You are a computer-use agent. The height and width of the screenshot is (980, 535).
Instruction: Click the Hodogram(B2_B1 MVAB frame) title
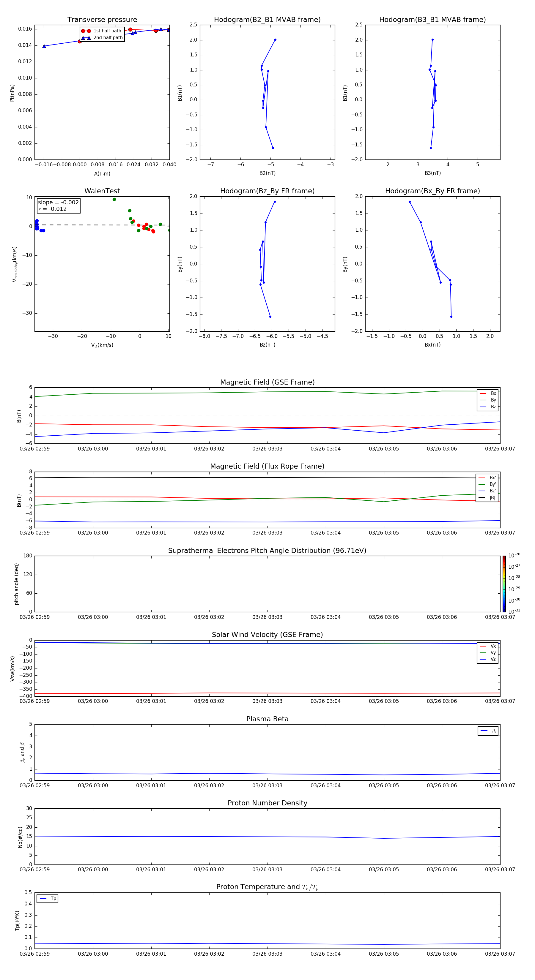pos(267,20)
